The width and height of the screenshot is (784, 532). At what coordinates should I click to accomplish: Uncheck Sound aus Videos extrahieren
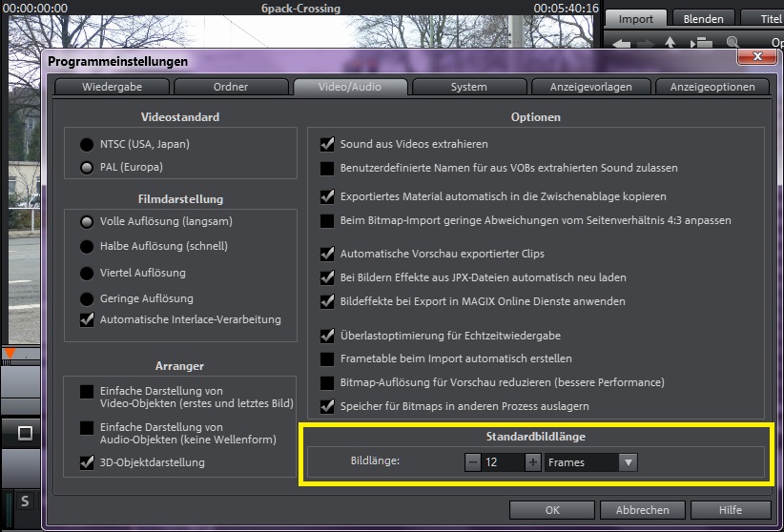[327, 144]
